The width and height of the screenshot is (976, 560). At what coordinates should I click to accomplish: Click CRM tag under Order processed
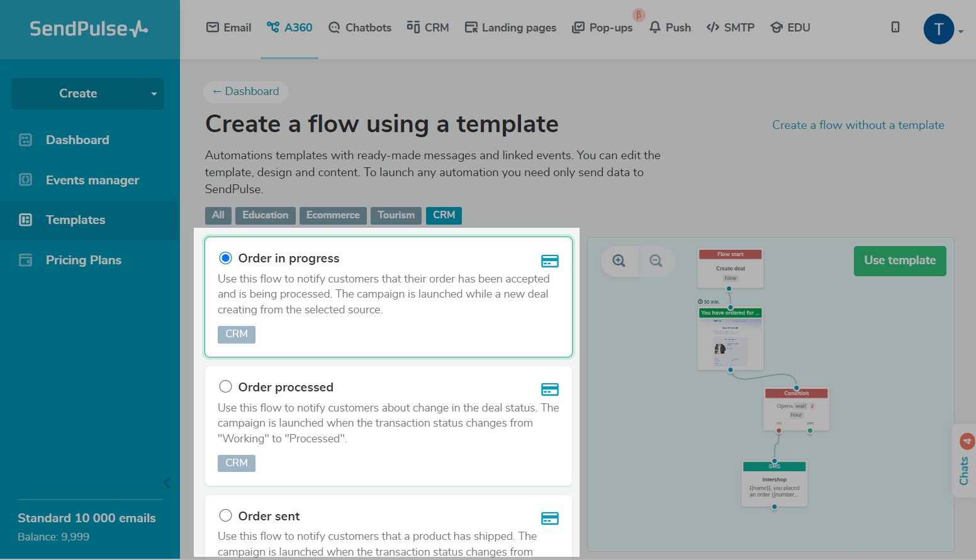pos(237,463)
